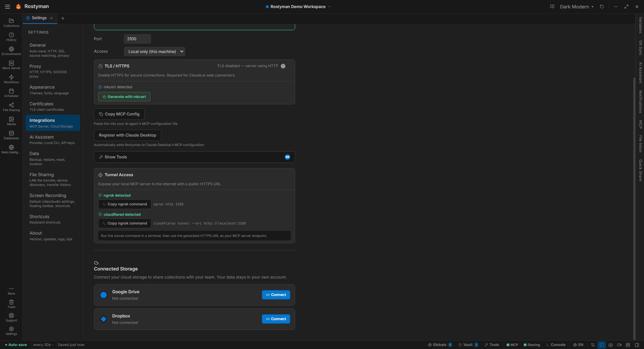Open the Trash
644x349 pixels.
click(x=11, y=304)
